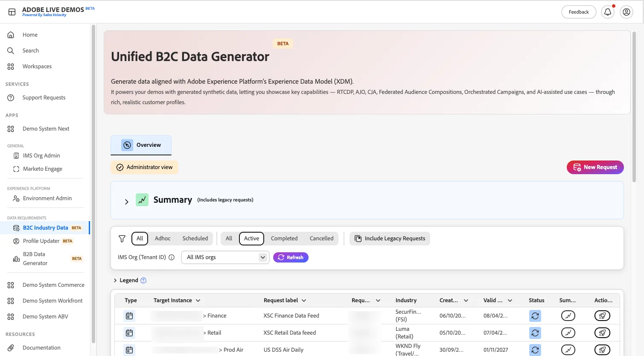Click the info icon beside IMS Org (Tenant ID)
Viewport: 644px width, 356px height.
(x=172, y=257)
